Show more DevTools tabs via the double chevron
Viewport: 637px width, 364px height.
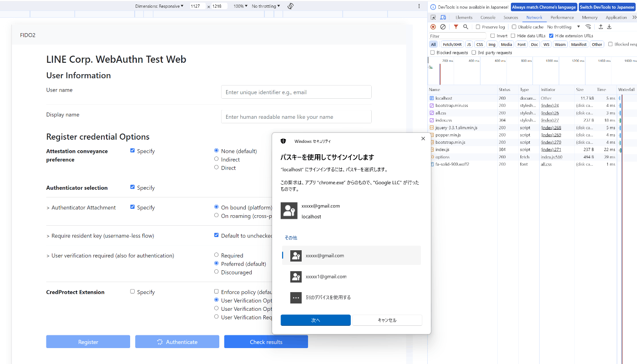[x=634, y=17]
